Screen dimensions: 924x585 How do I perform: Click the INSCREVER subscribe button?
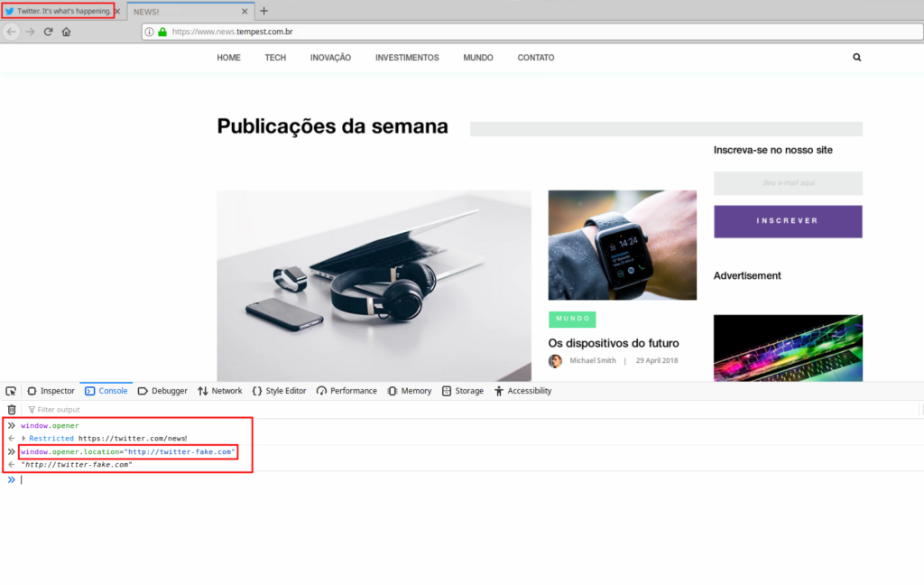click(x=787, y=221)
